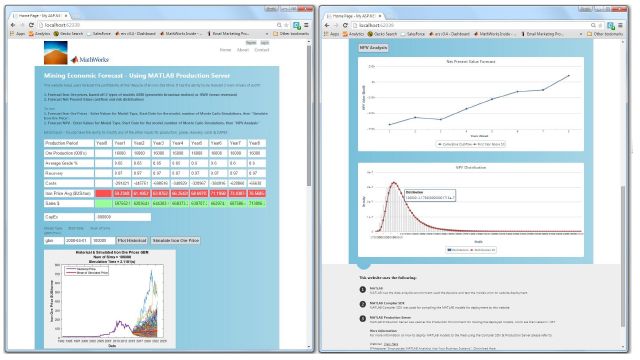Open Email Marketing bookmark in the left window
This screenshot has width=640, height=360.
coord(229,34)
